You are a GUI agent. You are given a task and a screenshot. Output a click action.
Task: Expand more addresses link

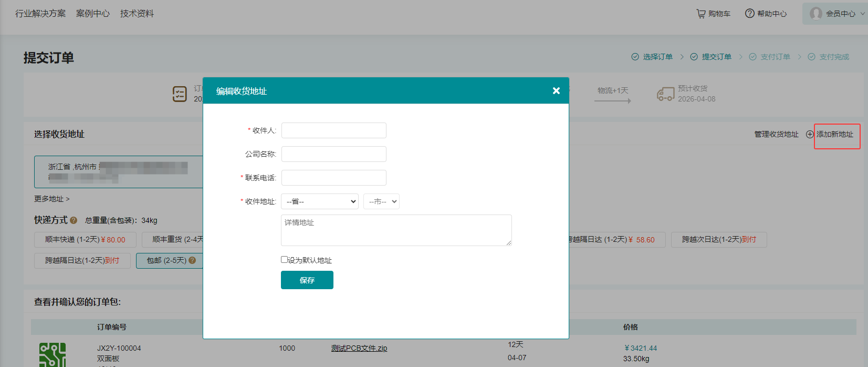(51, 199)
